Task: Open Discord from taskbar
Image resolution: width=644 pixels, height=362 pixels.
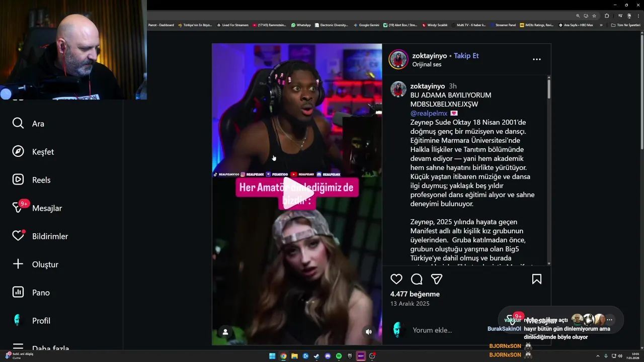Action: [x=328, y=356]
